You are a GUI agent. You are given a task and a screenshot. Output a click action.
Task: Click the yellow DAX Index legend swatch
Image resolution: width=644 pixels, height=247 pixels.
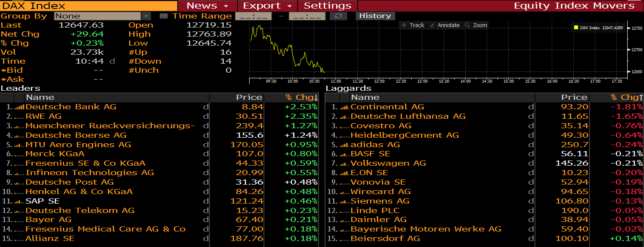pos(576,28)
